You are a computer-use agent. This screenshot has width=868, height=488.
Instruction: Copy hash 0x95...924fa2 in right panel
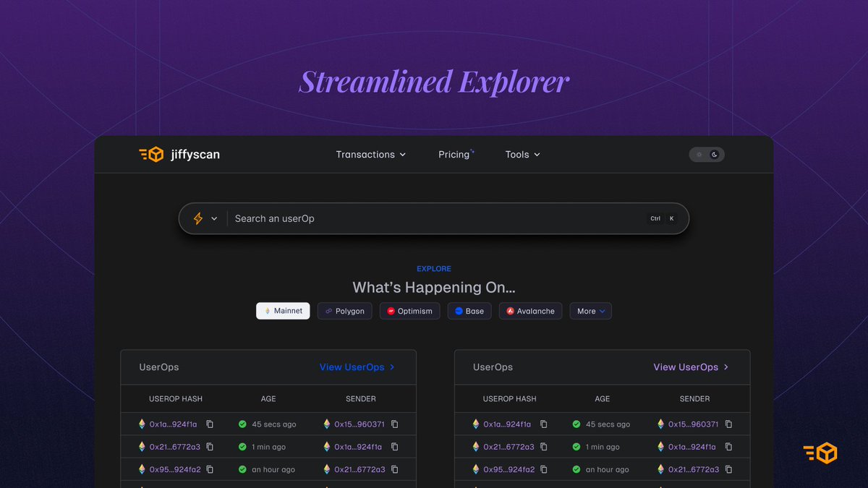(x=544, y=469)
